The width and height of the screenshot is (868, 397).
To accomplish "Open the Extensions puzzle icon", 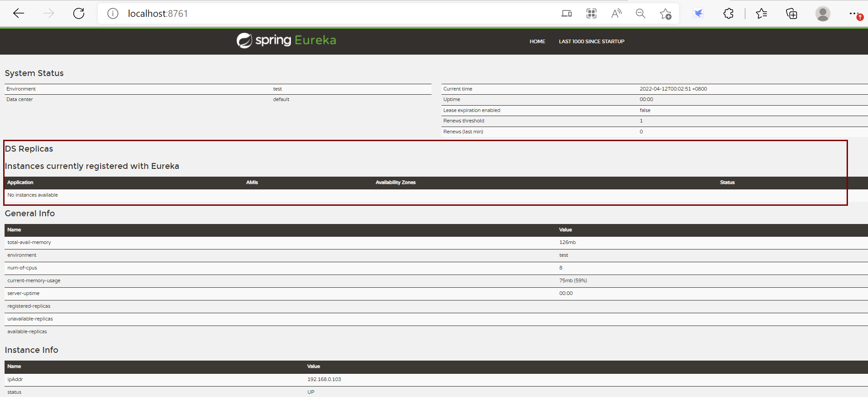I will [x=728, y=14].
